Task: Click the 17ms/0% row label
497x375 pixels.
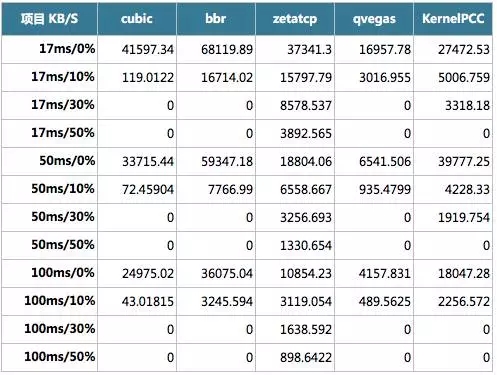Action: 67,49
